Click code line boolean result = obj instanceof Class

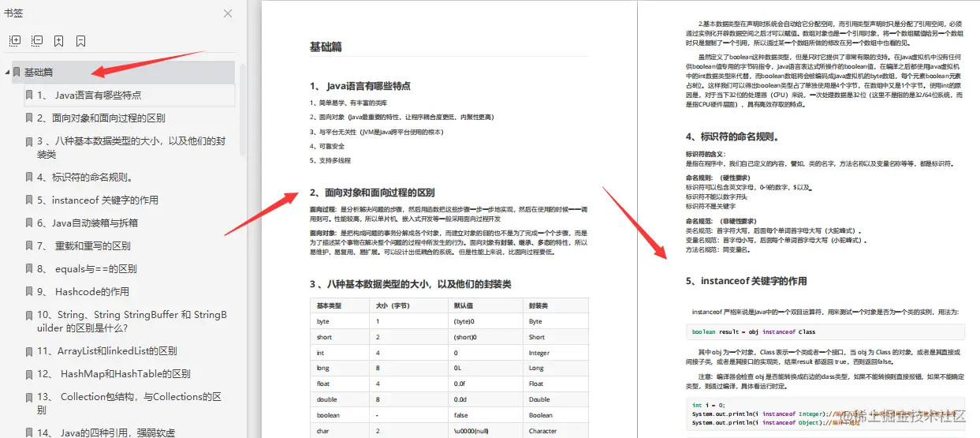[x=754, y=331]
